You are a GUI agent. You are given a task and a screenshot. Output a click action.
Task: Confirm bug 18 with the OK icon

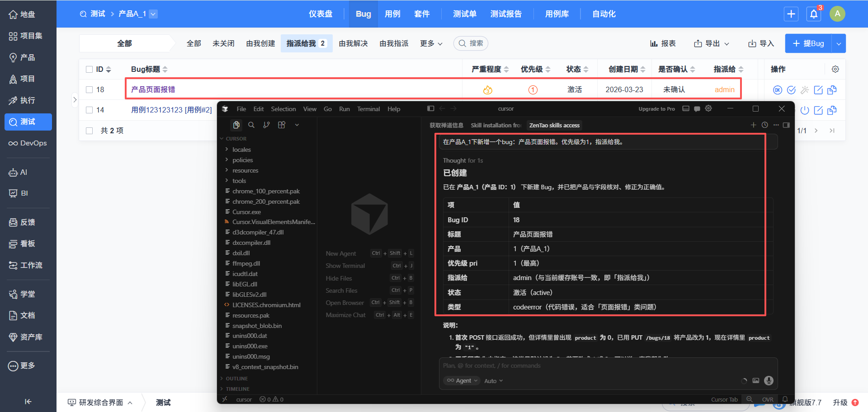tap(778, 90)
